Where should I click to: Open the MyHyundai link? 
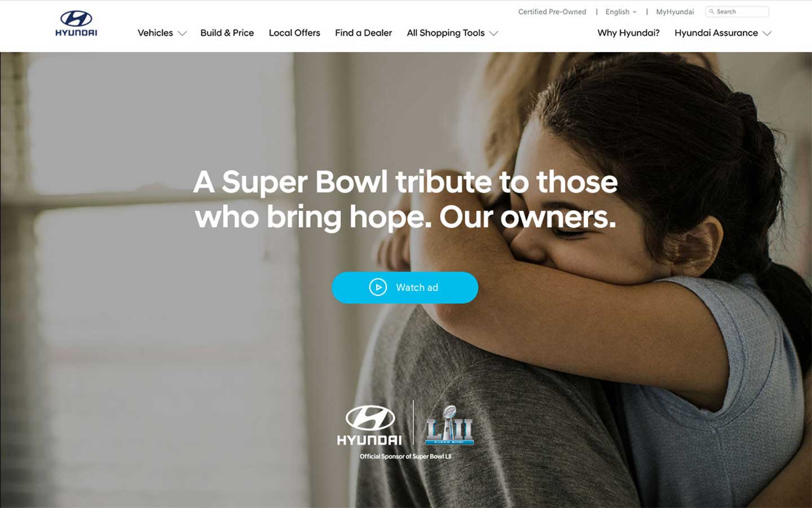tap(675, 12)
